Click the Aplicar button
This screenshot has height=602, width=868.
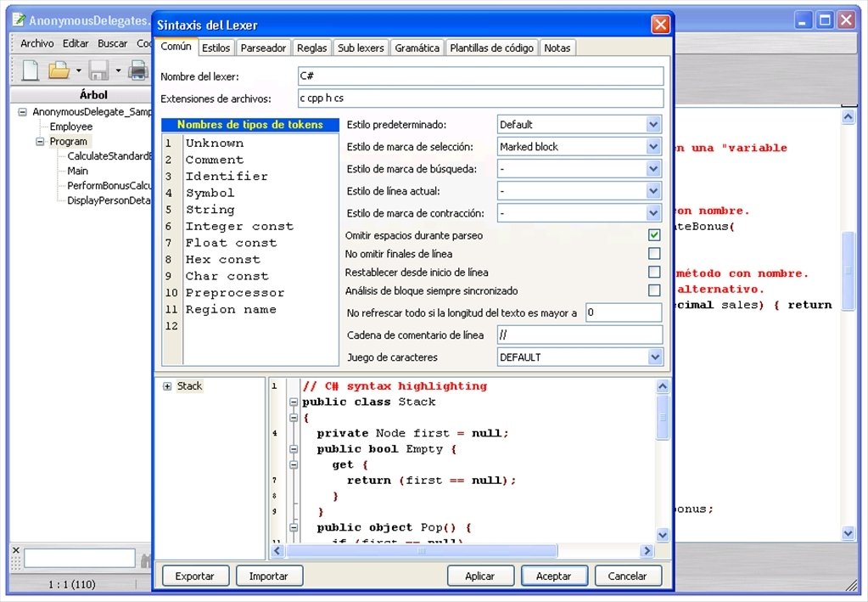(x=480, y=576)
